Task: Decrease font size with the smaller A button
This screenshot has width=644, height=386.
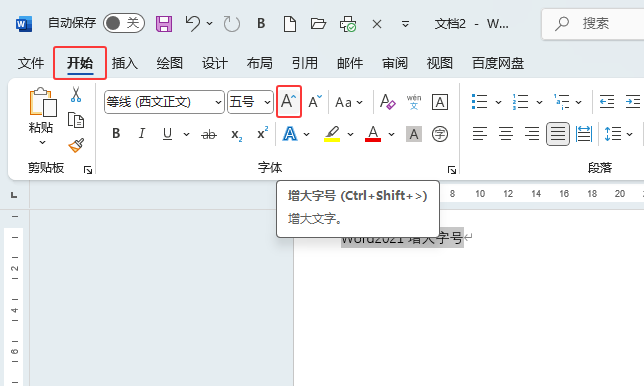Action: point(315,101)
